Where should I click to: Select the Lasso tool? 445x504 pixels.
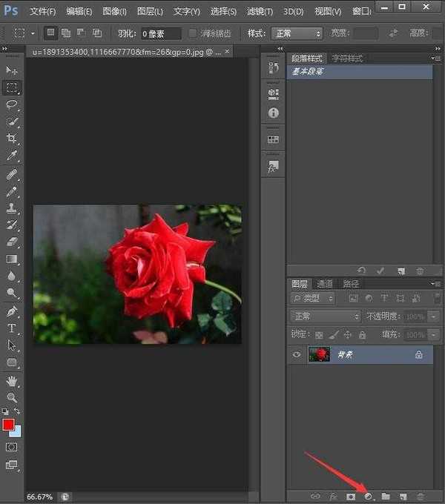(x=12, y=105)
